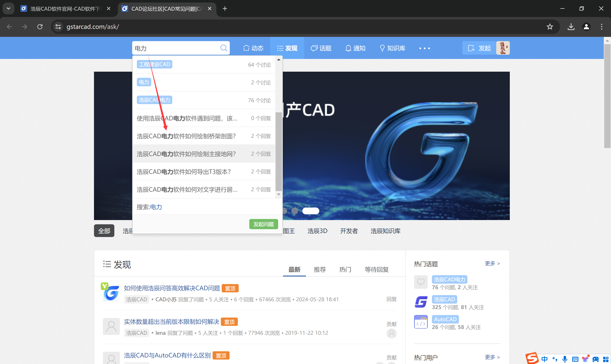Open tab search dropdown arrow

(8, 8)
